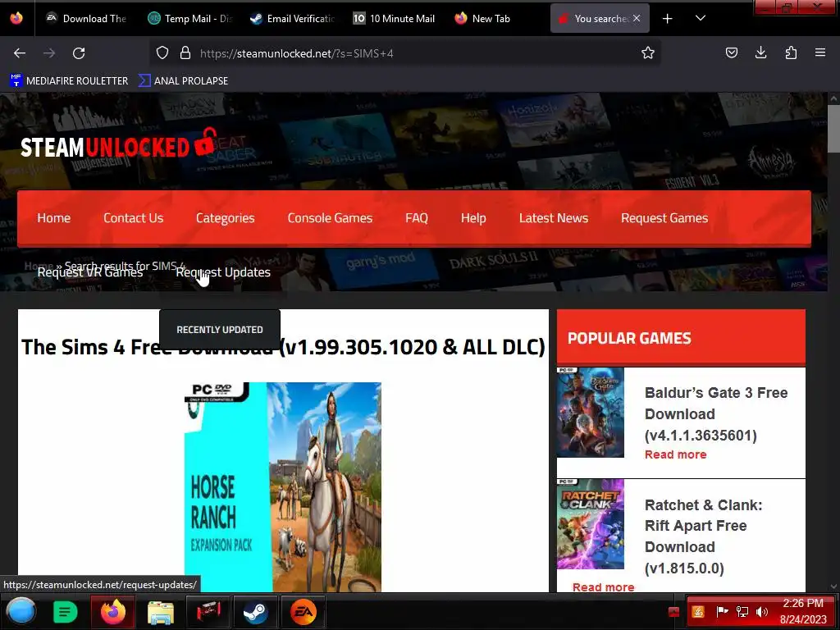Go back with the browser back arrow
Image resolution: width=840 pixels, height=630 pixels.
(20, 53)
